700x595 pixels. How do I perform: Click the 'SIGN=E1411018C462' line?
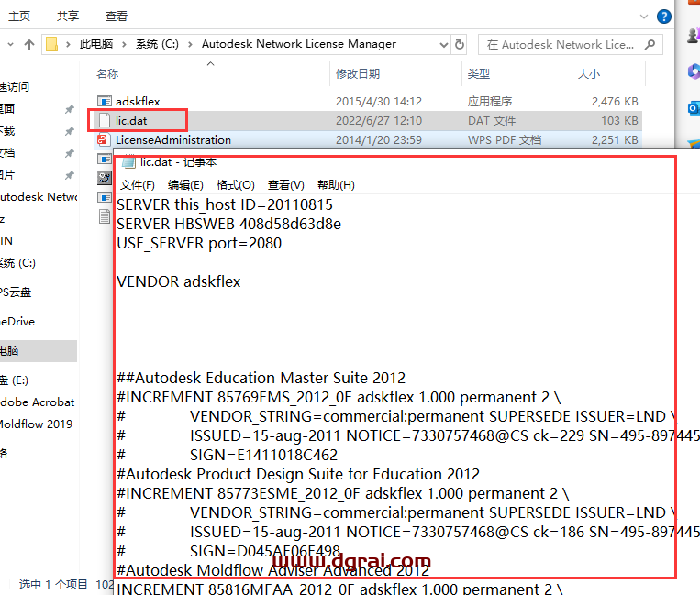tap(263, 455)
